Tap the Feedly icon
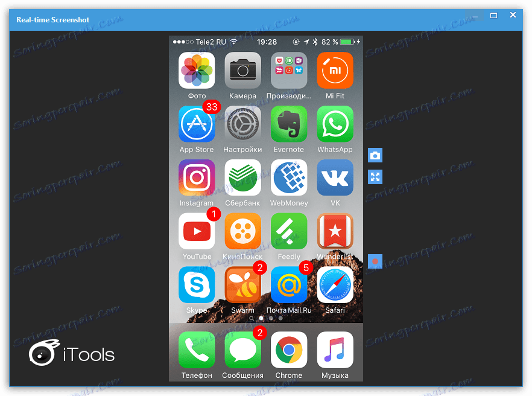This screenshot has height=396, width=532. point(289,231)
